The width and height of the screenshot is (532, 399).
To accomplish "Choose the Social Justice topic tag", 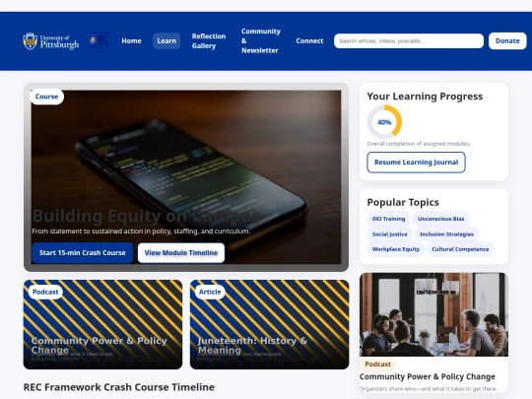I will pos(389,234).
